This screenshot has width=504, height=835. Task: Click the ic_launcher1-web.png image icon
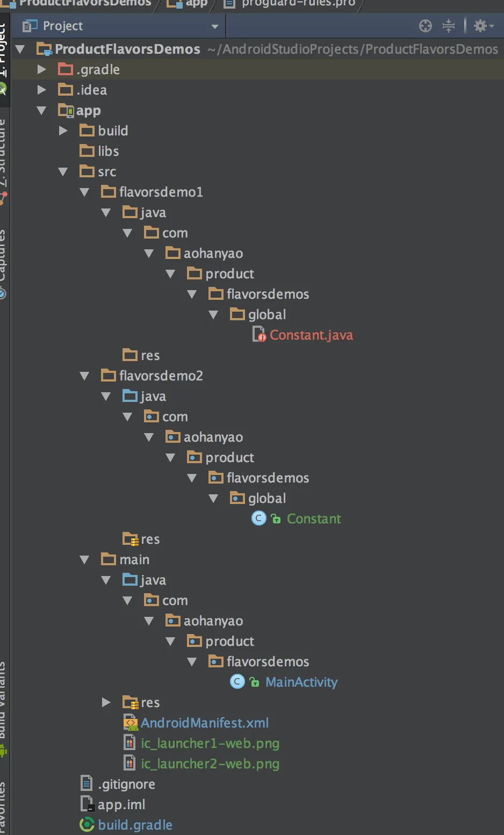point(129,744)
